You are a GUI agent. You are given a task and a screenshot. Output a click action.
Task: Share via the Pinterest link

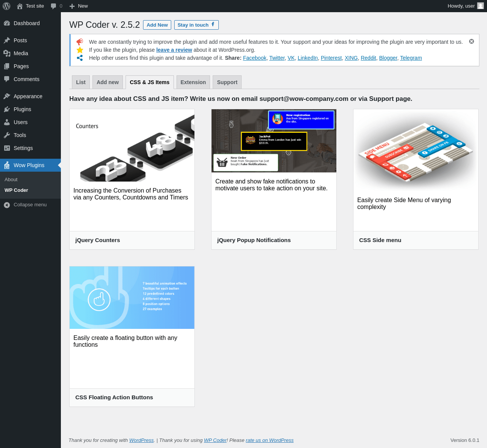(331, 58)
